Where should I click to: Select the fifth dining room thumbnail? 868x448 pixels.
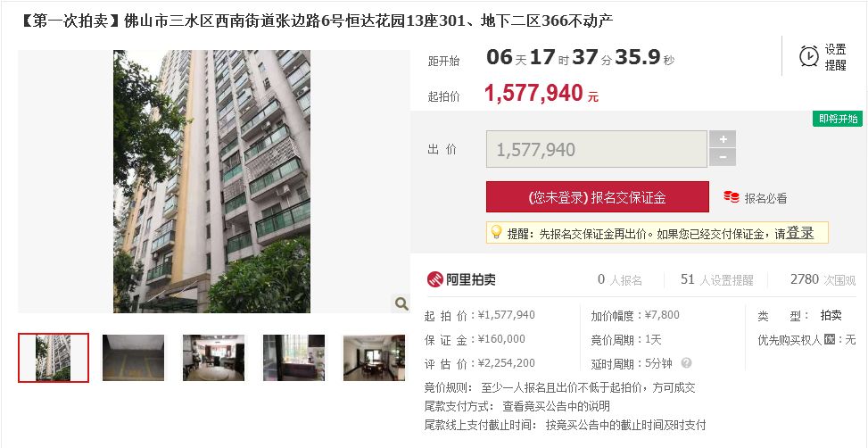[x=374, y=358]
